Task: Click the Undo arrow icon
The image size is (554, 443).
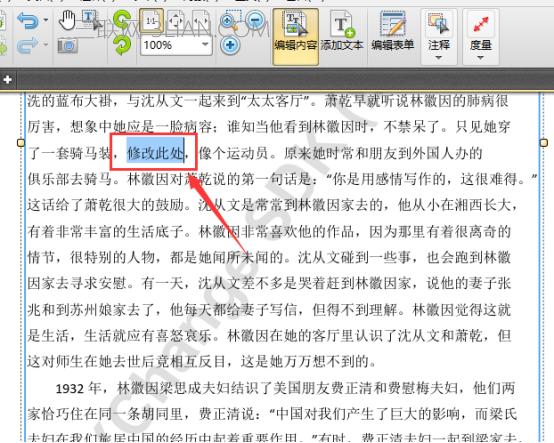Action: [28, 20]
